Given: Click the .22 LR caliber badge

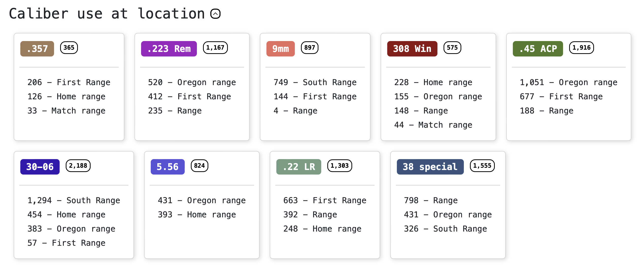Looking at the screenshot, I should tap(299, 167).
